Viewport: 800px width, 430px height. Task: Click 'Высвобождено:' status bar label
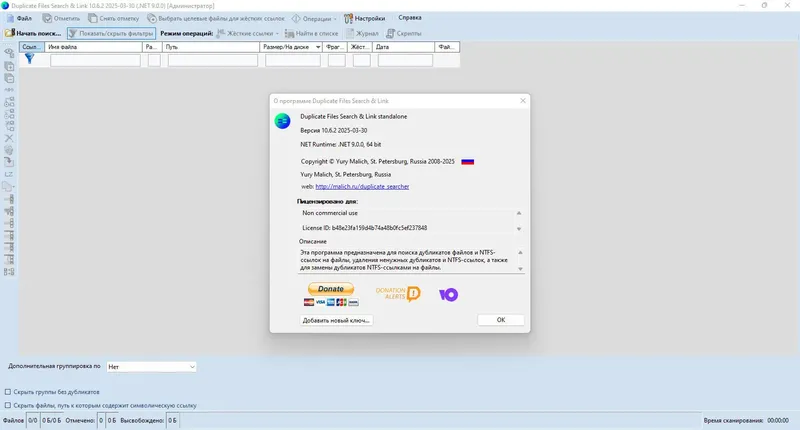[142, 420]
